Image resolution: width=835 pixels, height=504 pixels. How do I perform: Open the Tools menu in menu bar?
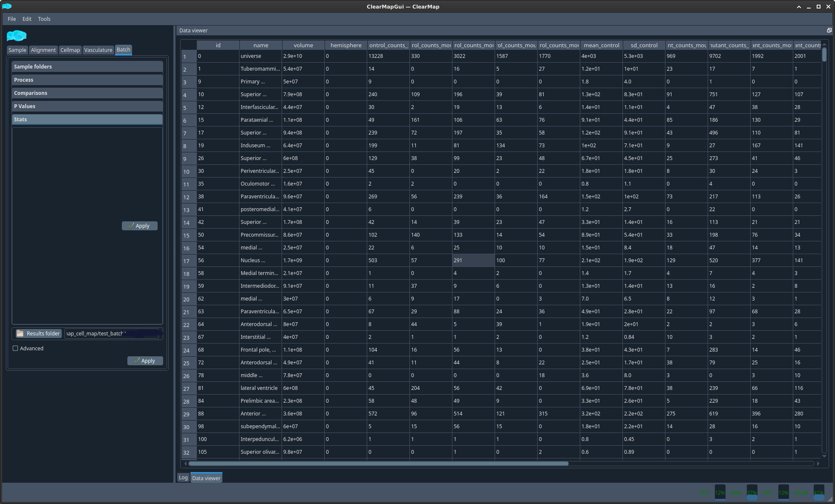click(45, 18)
